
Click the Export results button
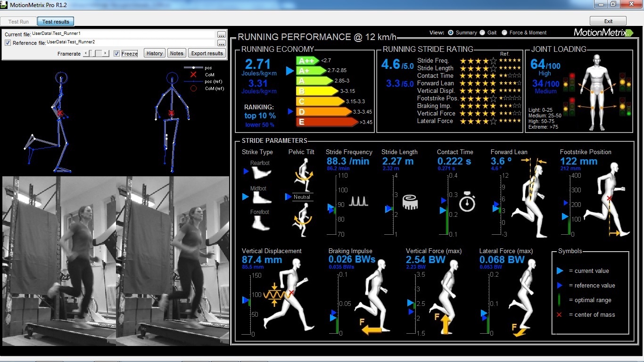point(207,53)
